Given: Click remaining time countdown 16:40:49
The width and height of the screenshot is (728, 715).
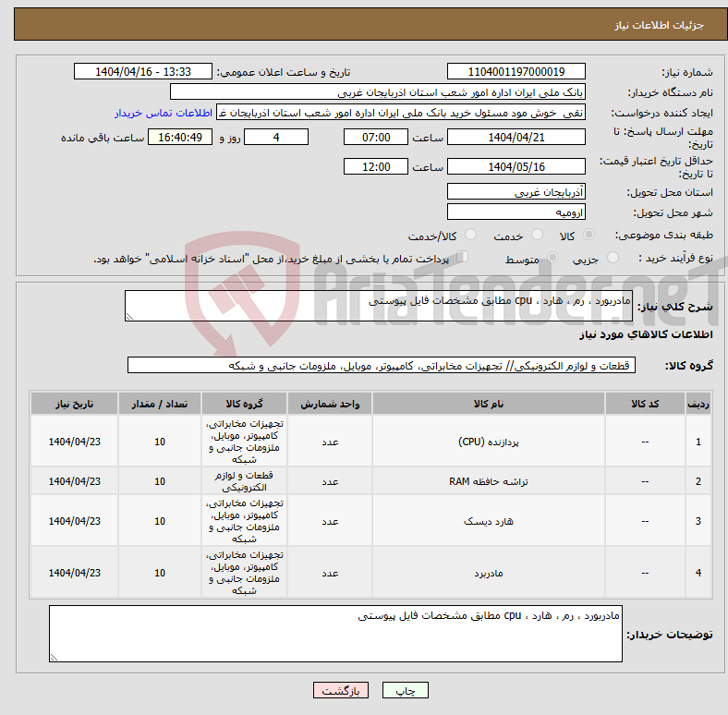Looking at the screenshot, I should (x=180, y=138).
